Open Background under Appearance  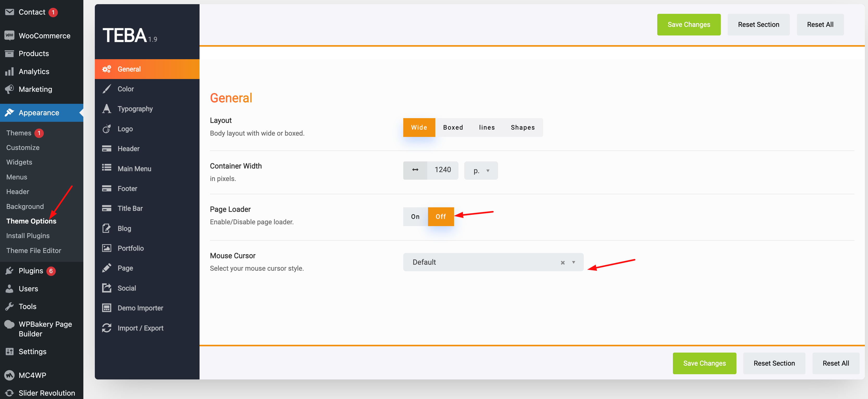tap(25, 207)
